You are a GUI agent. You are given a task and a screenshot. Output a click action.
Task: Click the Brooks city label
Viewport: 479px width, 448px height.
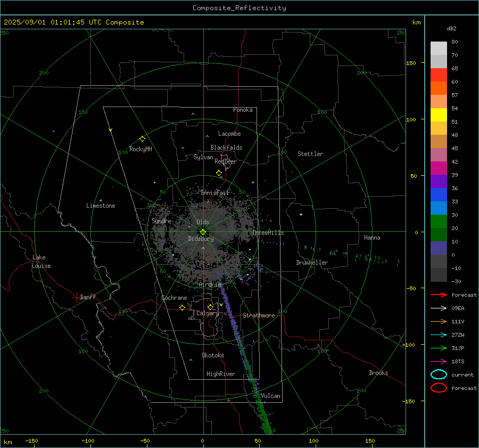coord(378,373)
